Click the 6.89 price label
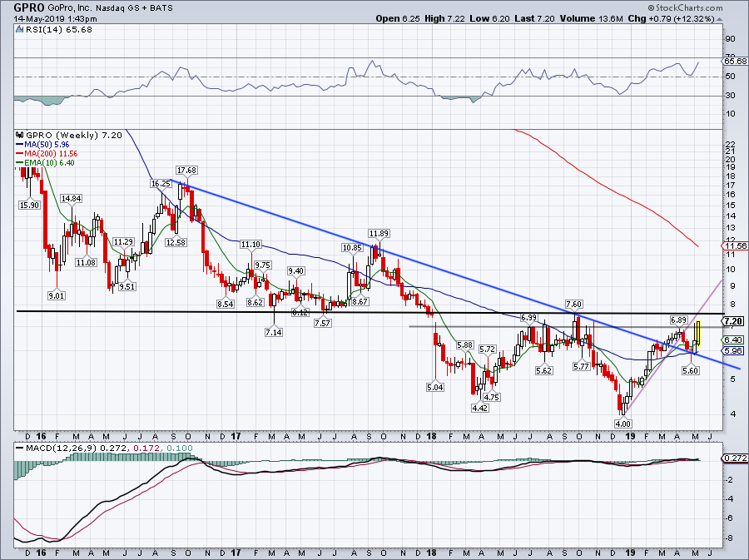Screen dimensions: 749x560 click(679, 320)
